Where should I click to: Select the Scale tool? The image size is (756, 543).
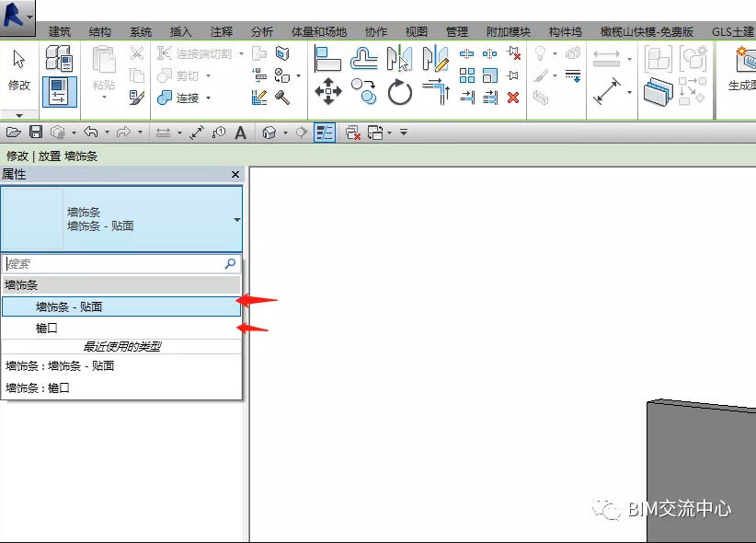pos(490,75)
